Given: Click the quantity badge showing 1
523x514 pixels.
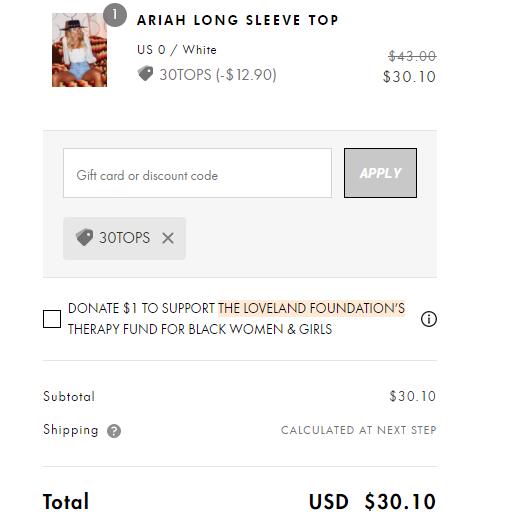Looking at the screenshot, I should (115, 15).
